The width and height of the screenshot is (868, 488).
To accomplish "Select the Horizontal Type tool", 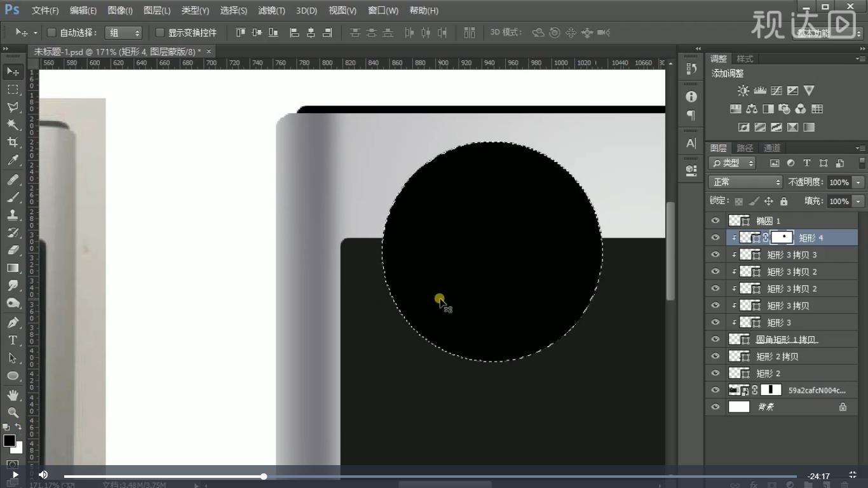I will [x=13, y=341].
